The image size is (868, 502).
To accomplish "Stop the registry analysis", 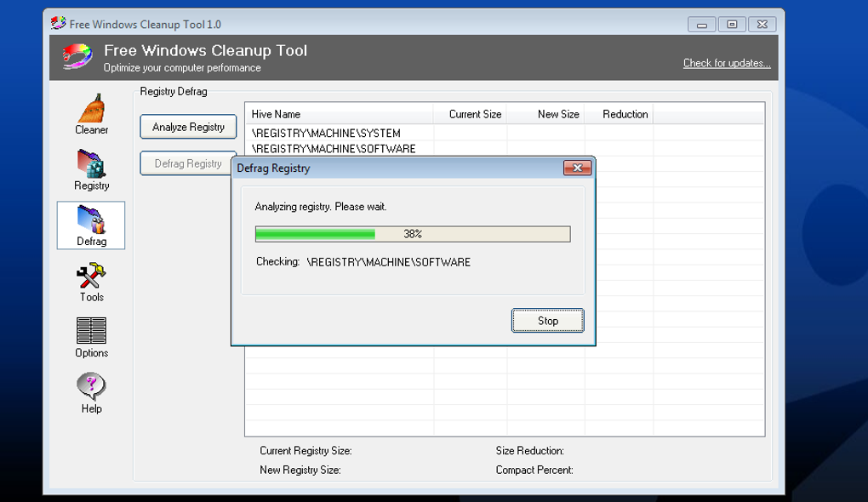I will [x=547, y=321].
